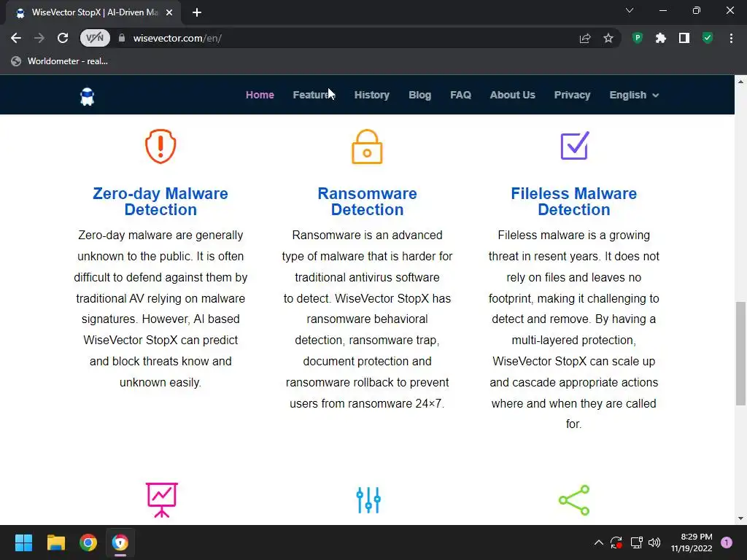This screenshot has width=747, height=560.
Task: Open the Privacy nav item
Action: point(572,95)
